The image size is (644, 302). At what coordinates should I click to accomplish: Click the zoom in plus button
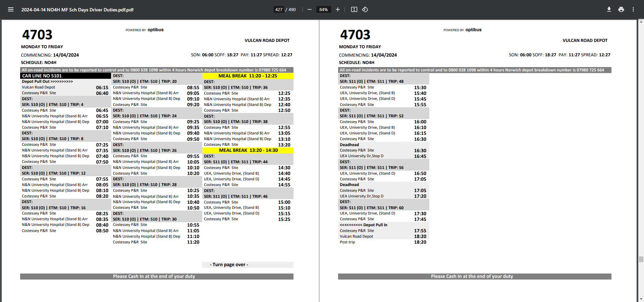338,9
